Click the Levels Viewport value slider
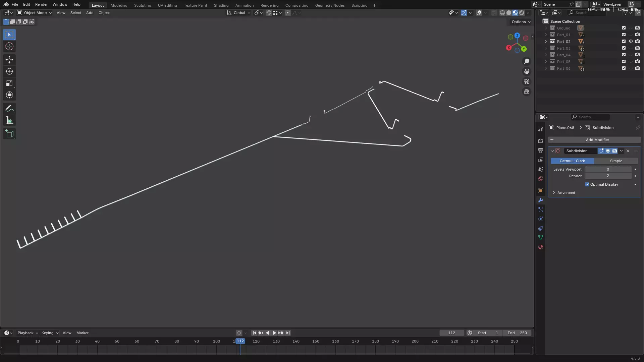The height and width of the screenshot is (362, 644). point(608,169)
